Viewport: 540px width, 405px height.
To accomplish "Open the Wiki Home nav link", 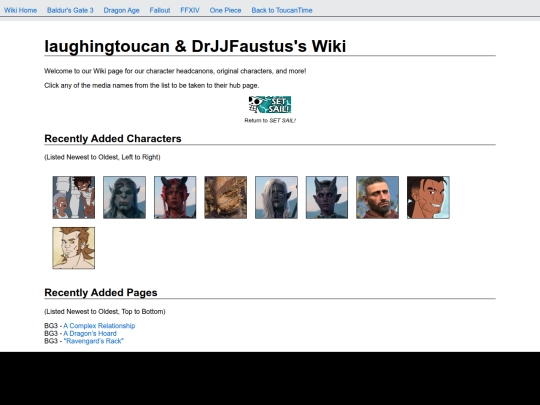I will pyautogui.click(x=20, y=10).
